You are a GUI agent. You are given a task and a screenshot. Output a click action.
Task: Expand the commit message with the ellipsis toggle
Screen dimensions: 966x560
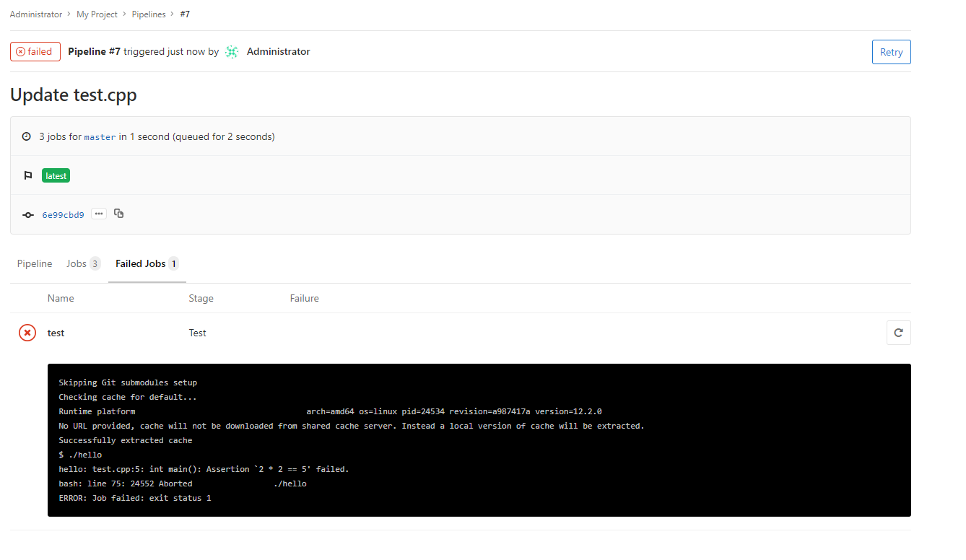(98, 214)
